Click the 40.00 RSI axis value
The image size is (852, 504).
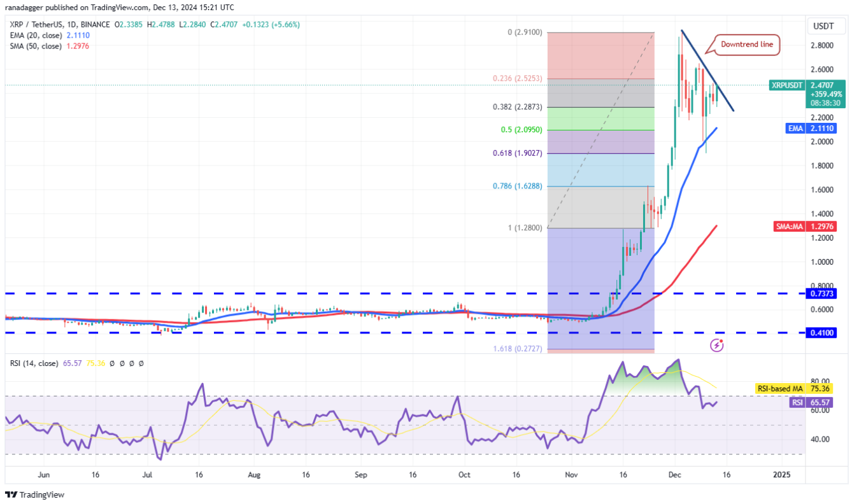[x=819, y=439]
